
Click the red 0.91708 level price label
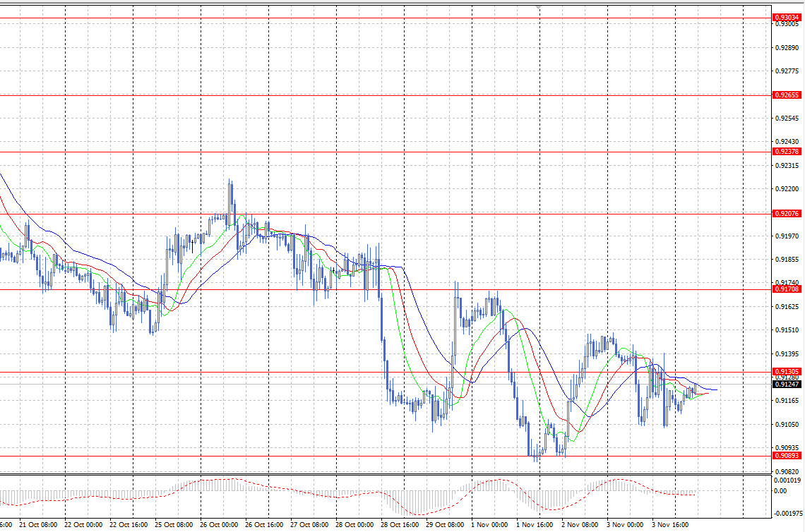(x=787, y=289)
